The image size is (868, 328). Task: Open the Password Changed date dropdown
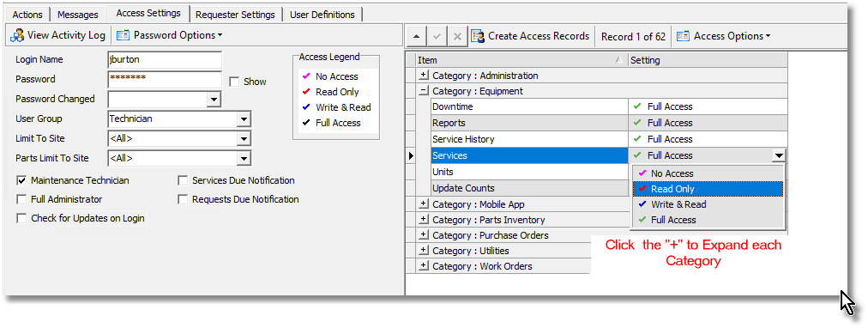(x=213, y=100)
